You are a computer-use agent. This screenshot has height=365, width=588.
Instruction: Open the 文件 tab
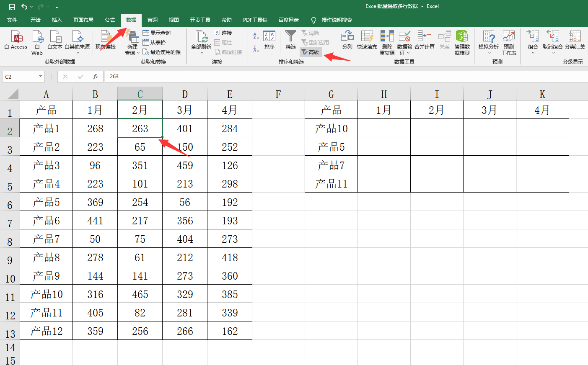12,20
